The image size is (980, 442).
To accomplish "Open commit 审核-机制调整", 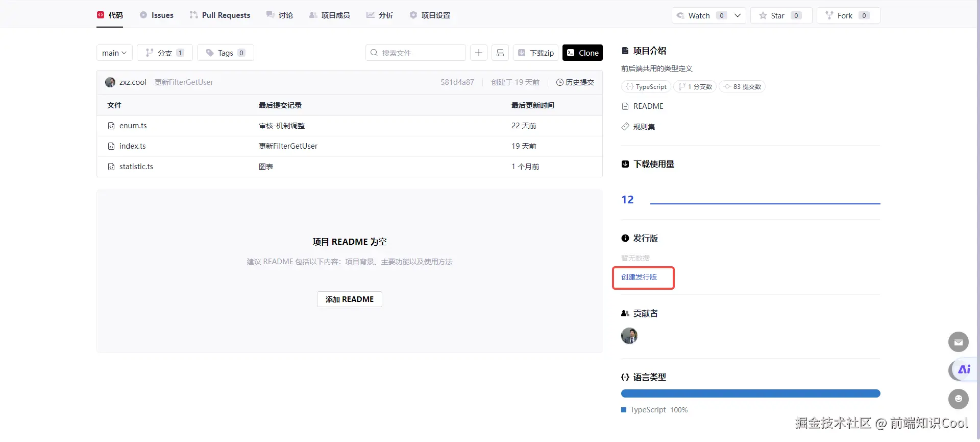I will click(x=282, y=126).
